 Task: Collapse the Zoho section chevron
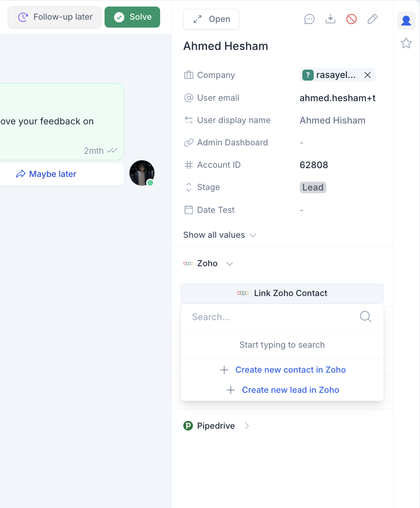230,263
